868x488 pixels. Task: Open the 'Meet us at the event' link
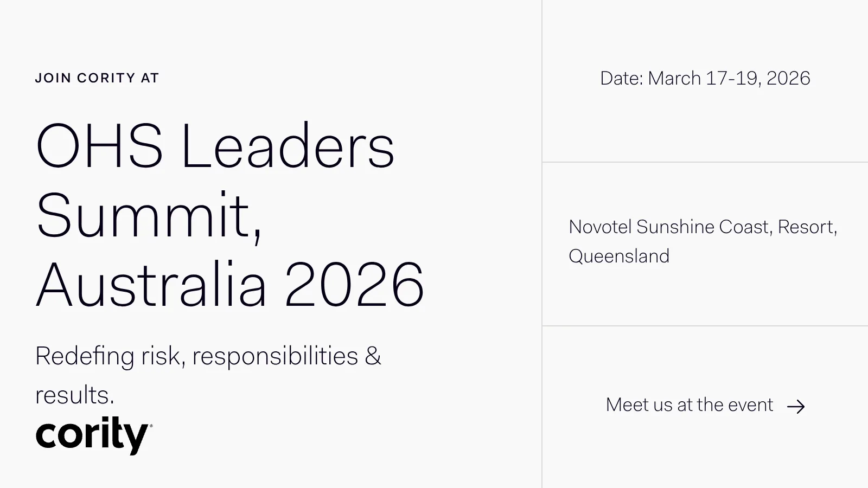(689, 405)
